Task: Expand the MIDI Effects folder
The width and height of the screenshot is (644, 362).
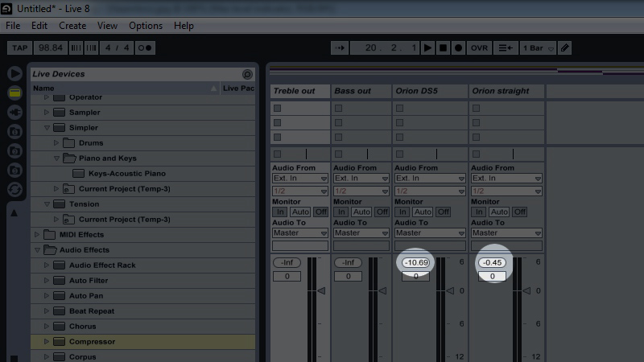Action: [x=36, y=234]
